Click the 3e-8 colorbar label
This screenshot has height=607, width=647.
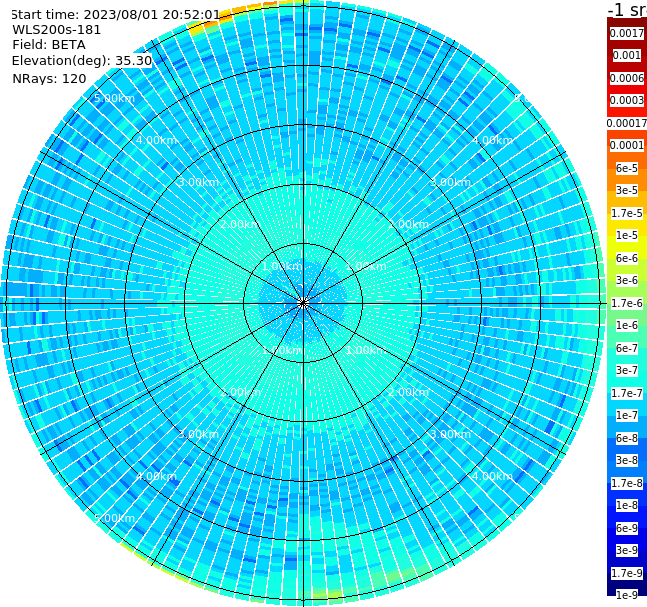point(627,460)
